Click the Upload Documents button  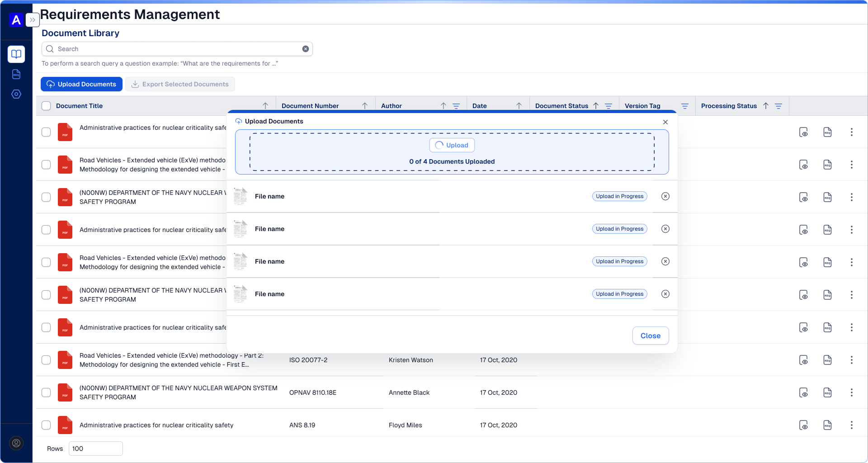tap(81, 84)
